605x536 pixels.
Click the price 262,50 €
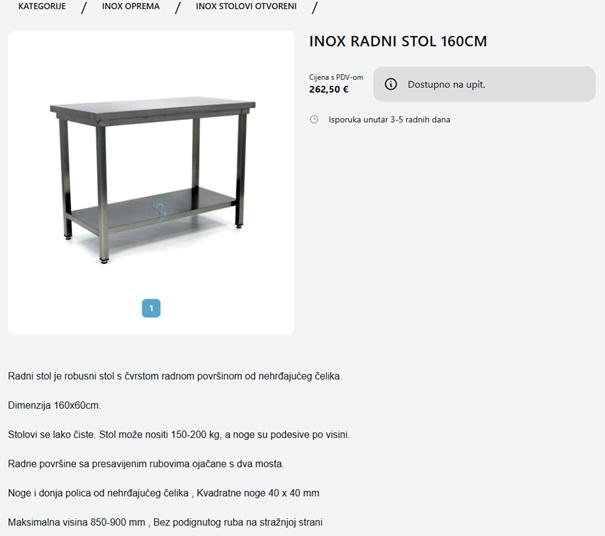click(328, 90)
